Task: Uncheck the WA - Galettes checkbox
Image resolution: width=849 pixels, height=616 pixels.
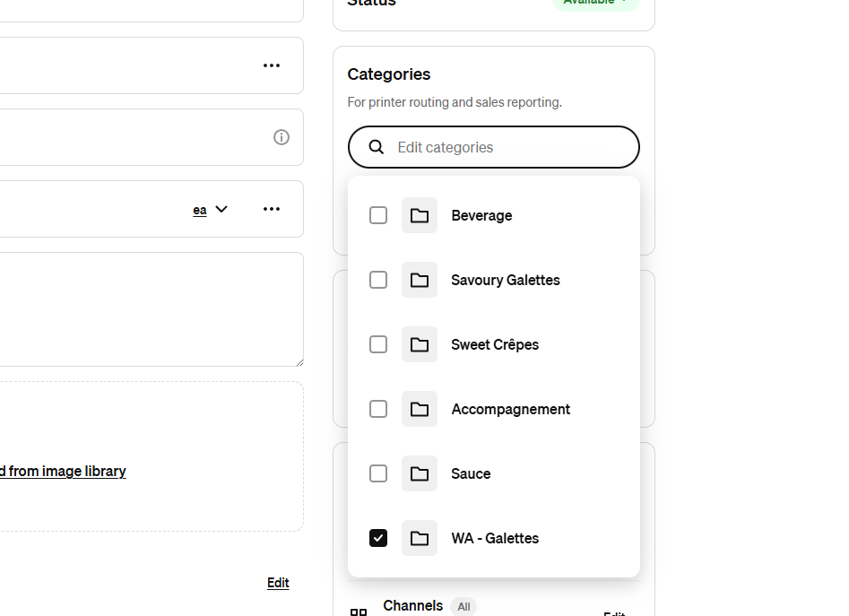Action: point(378,538)
